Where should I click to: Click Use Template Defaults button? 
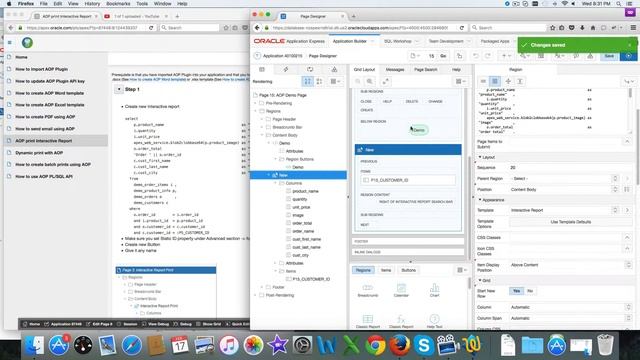point(571,222)
